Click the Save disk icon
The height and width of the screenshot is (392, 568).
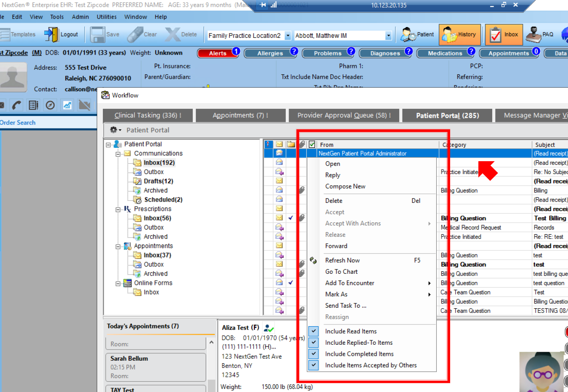(x=98, y=34)
